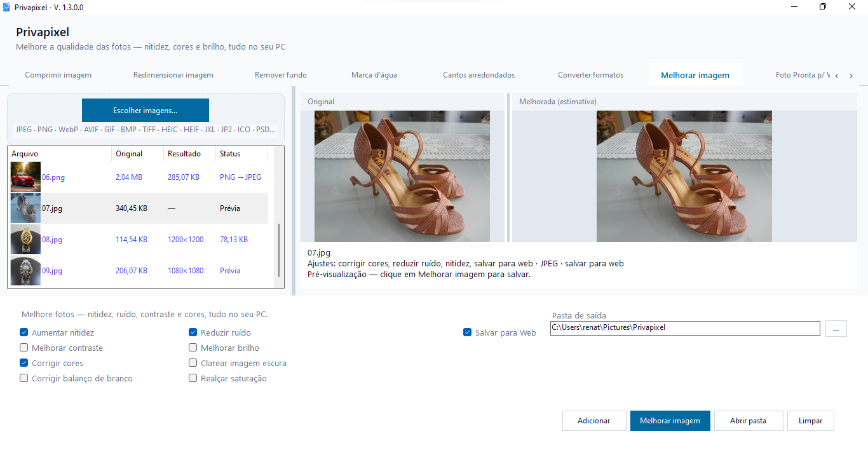Select the 08.jpg file name
868x457 pixels.
52,240
